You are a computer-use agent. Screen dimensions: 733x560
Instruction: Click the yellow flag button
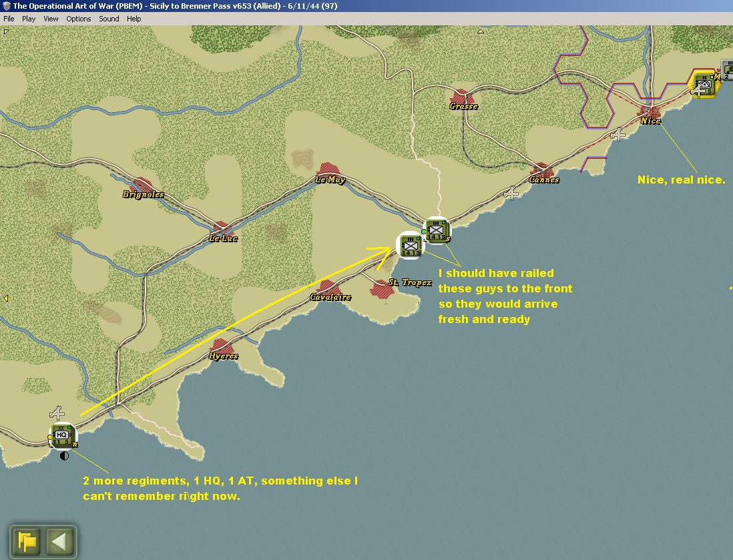27,541
